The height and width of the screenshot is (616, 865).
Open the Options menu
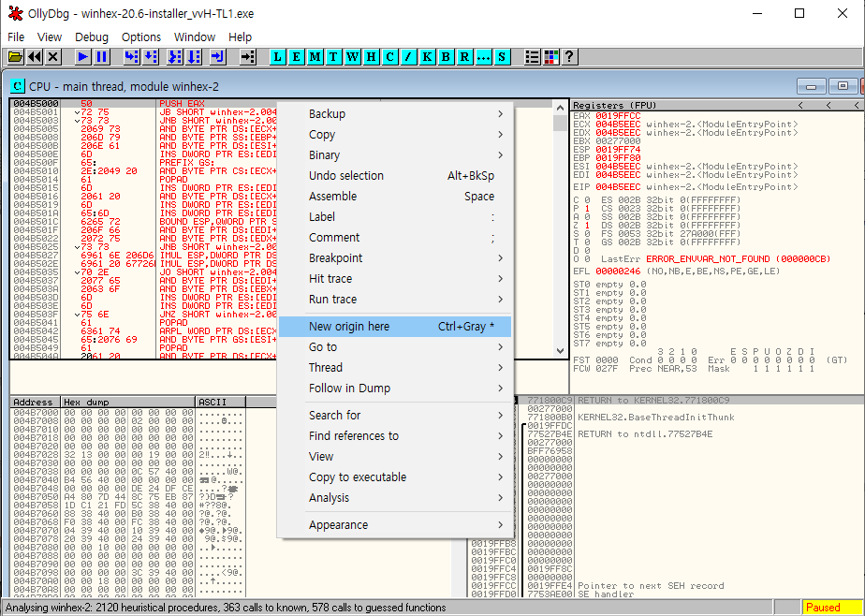tap(141, 37)
